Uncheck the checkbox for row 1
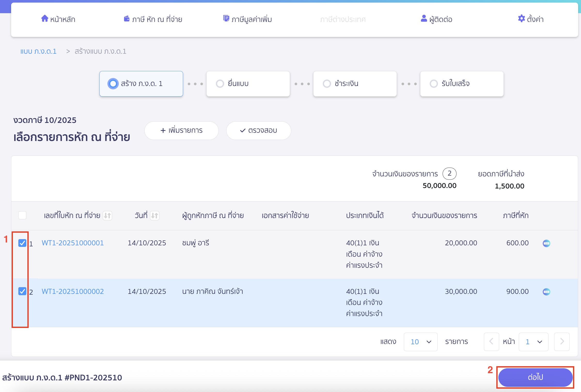 tap(22, 243)
